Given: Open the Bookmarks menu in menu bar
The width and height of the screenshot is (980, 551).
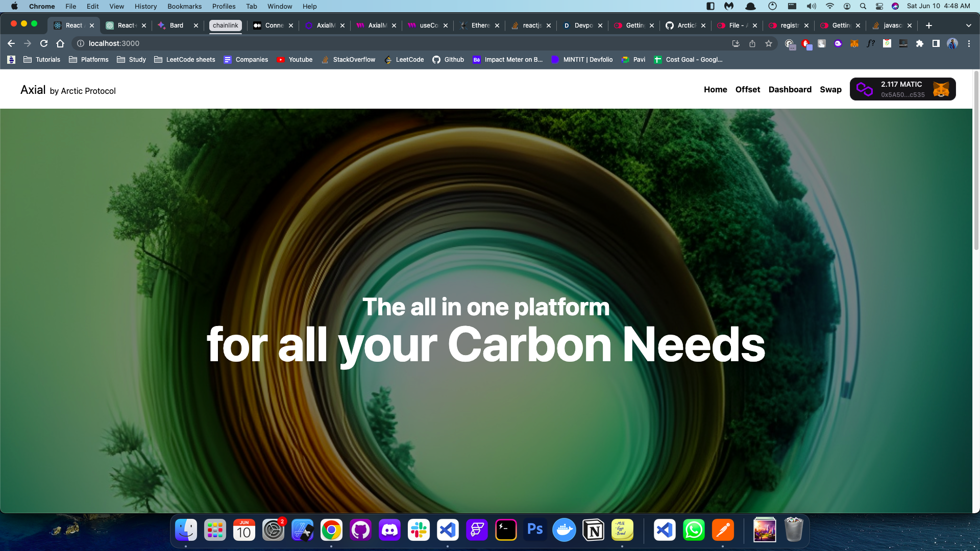Looking at the screenshot, I should (184, 6).
